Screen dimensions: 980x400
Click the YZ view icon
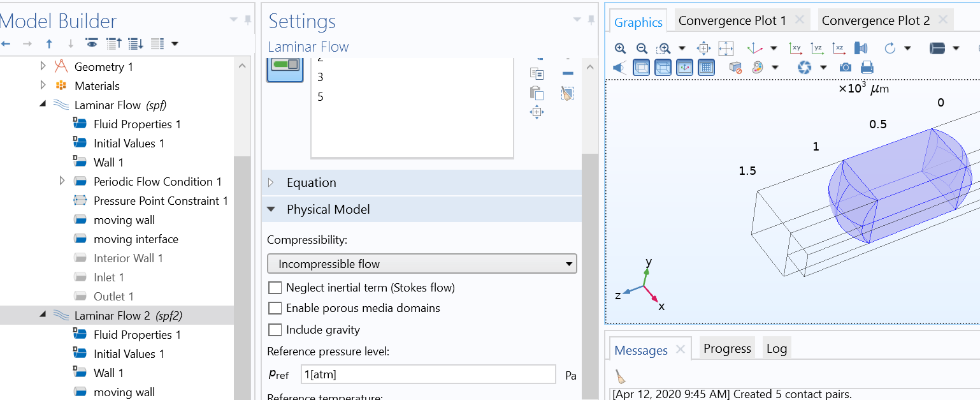(x=818, y=48)
